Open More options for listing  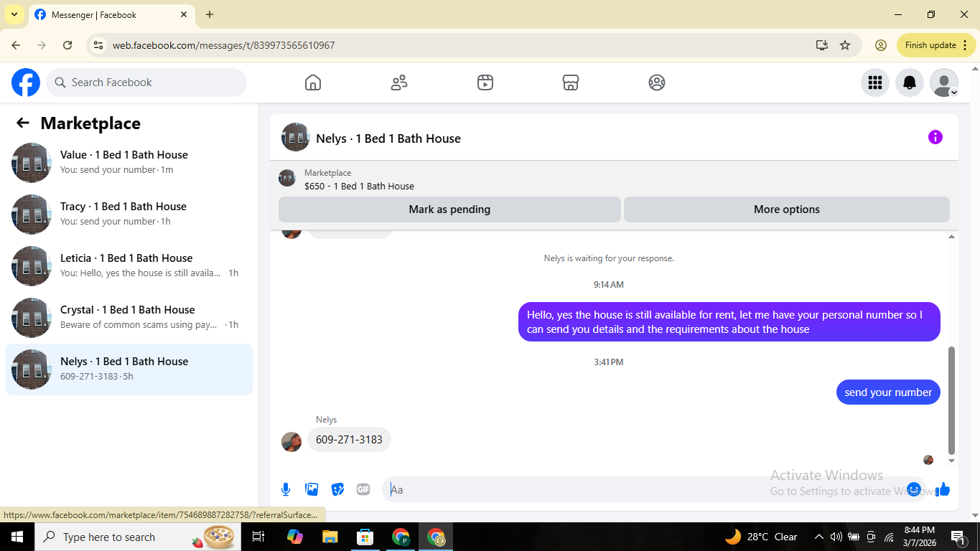click(787, 209)
